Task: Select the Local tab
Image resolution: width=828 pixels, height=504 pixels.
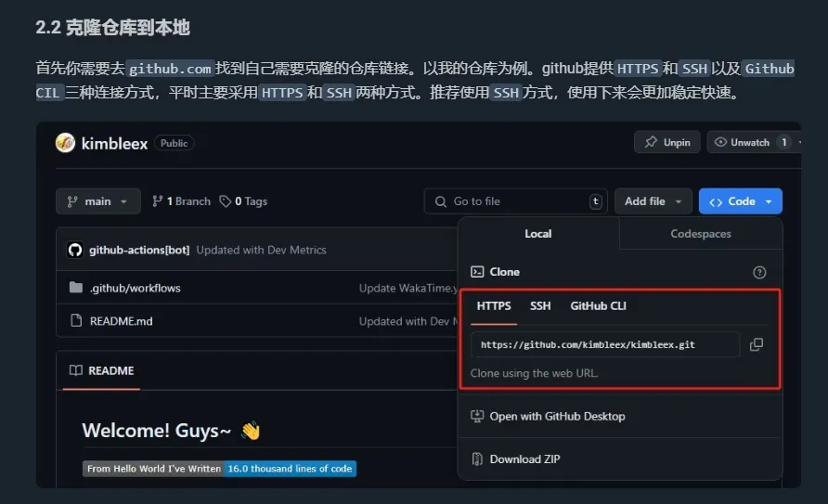Action: pyautogui.click(x=538, y=234)
